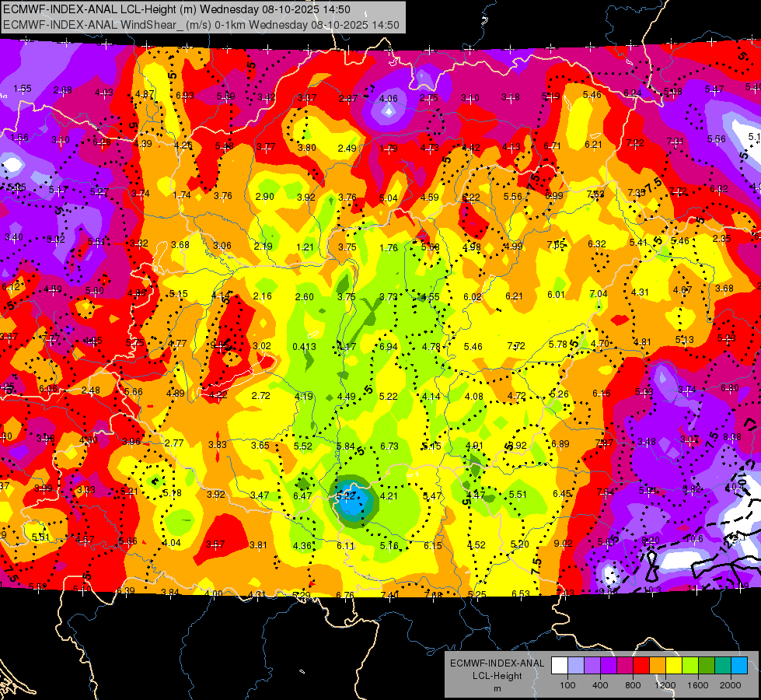Click the LCL-Height title line at top
This screenshot has width=761, height=700.
[176, 9]
